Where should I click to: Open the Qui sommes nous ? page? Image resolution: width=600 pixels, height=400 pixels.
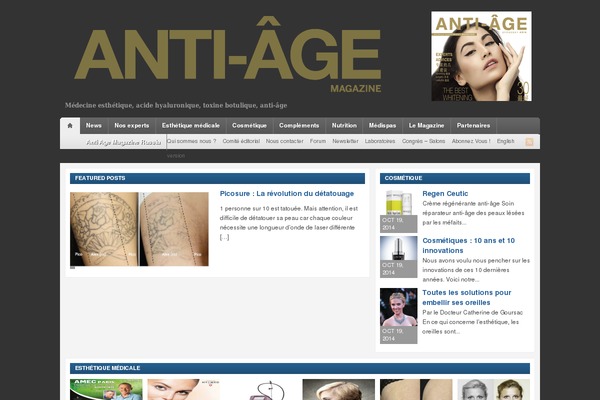[191, 141]
